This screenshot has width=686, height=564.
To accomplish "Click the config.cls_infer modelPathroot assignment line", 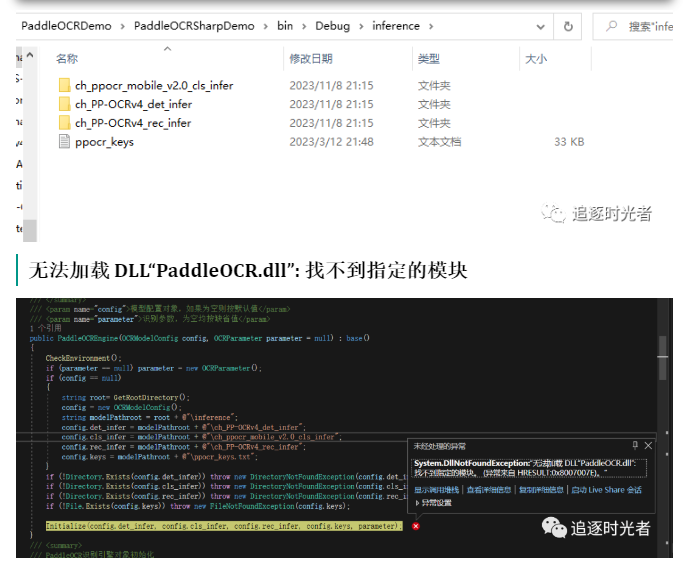I will 202,437.
